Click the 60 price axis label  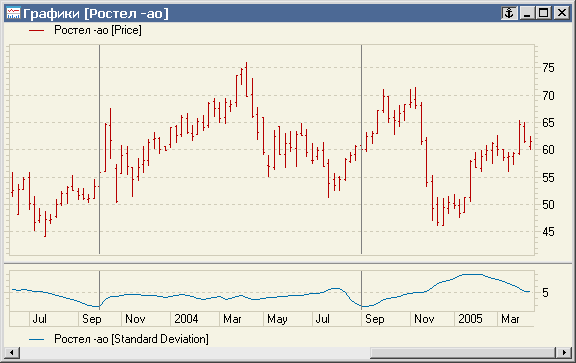click(548, 150)
